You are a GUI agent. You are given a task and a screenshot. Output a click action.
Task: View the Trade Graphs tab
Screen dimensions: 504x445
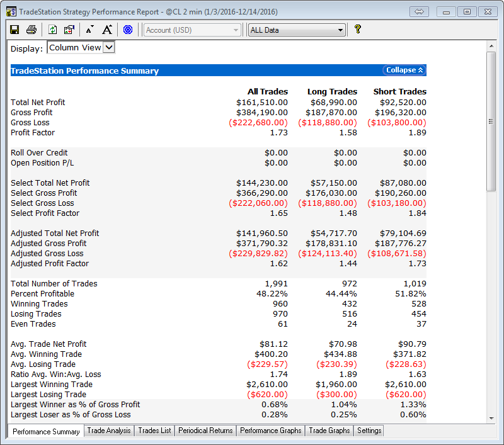(329, 431)
